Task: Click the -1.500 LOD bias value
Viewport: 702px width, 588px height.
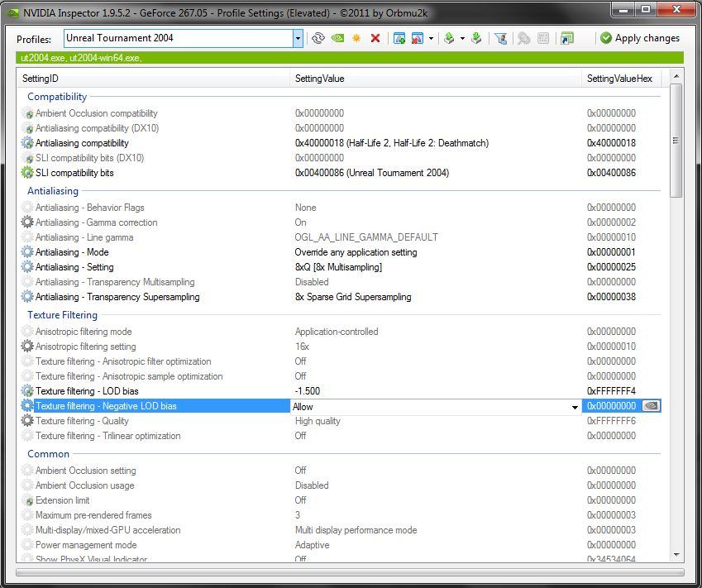Action: coord(307,391)
